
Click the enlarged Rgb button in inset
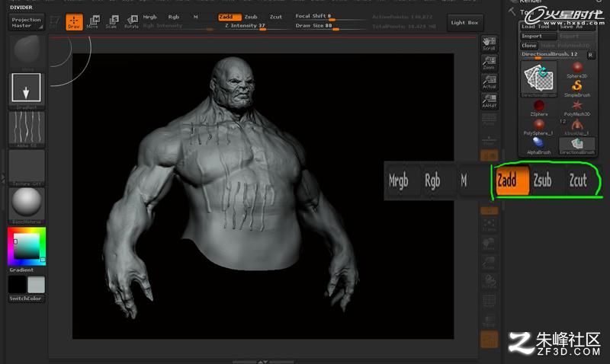click(x=432, y=180)
